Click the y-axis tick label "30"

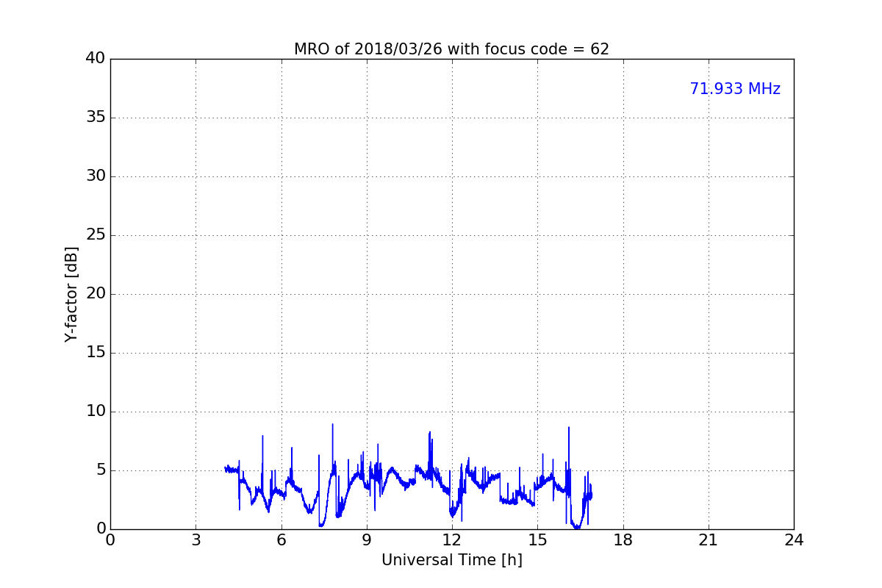pyautogui.click(x=96, y=176)
